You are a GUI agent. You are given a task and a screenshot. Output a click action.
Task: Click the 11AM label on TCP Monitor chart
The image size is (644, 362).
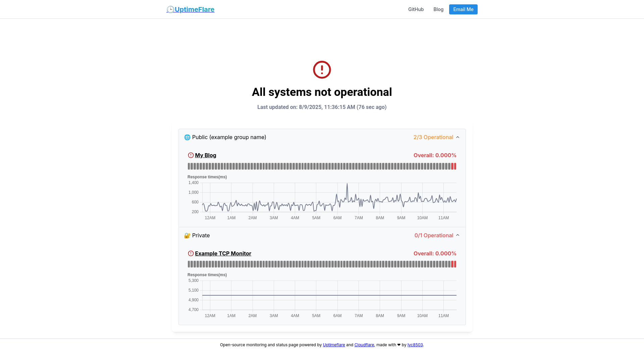[443, 316]
